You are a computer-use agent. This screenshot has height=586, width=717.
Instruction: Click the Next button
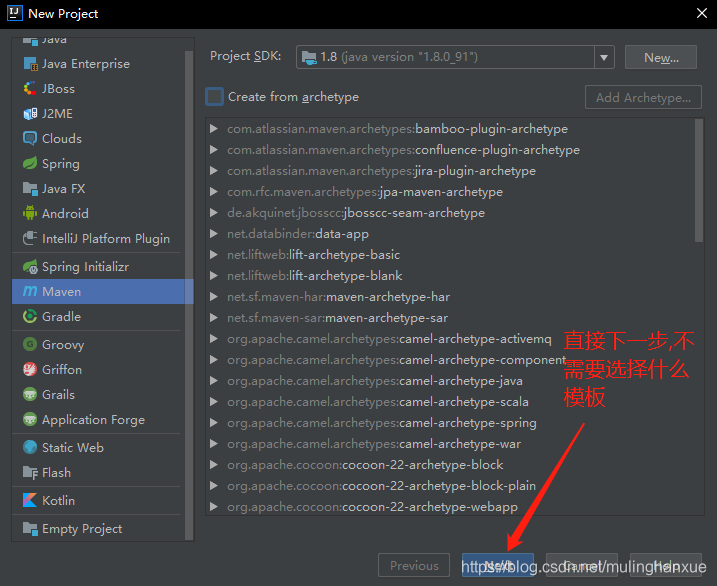(498, 565)
